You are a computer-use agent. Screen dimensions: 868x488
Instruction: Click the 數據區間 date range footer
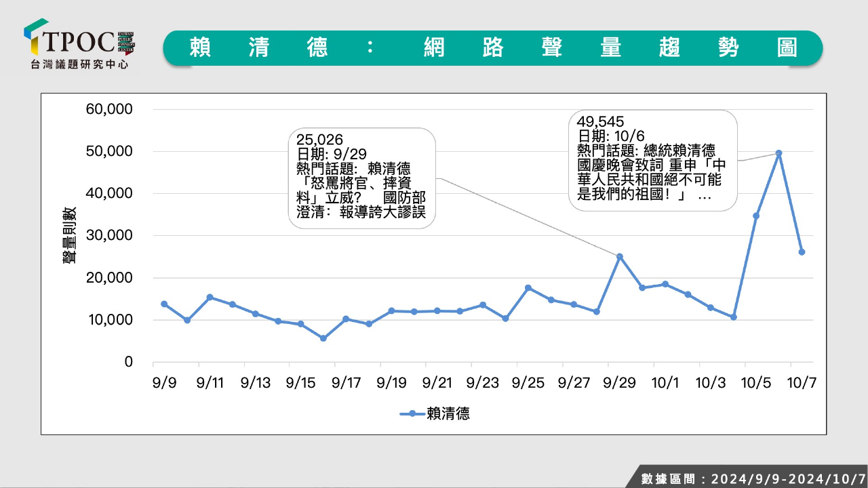click(751, 479)
